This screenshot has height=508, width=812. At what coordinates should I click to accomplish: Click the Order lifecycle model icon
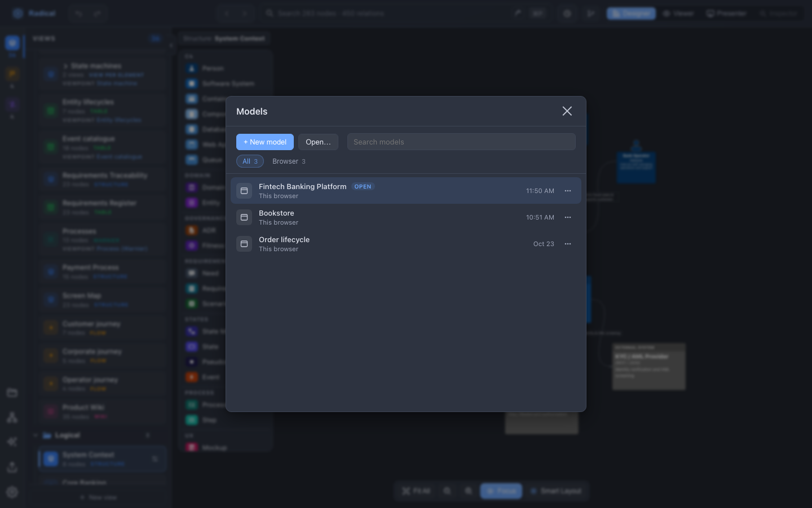tap(244, 244)
